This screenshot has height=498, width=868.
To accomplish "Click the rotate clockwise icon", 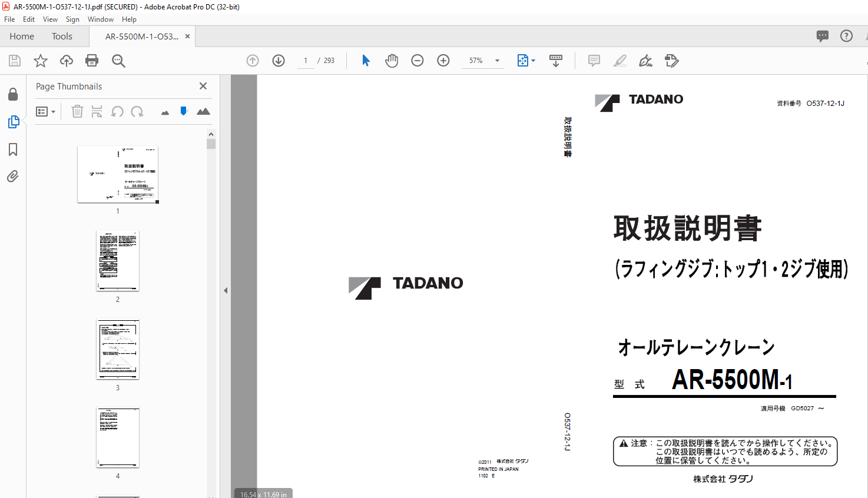I will click(137, 111).
